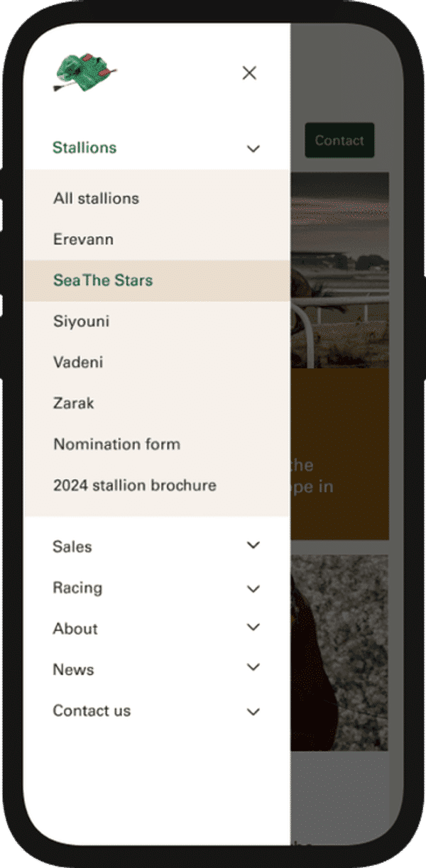The image size is (426, 868).
Task: Open the Siyouni stallion page
Action: (81, 321)
